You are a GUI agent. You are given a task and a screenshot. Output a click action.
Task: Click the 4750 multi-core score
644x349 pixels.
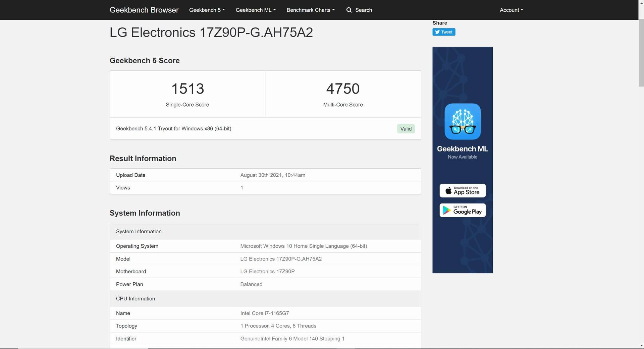(343, 89)
